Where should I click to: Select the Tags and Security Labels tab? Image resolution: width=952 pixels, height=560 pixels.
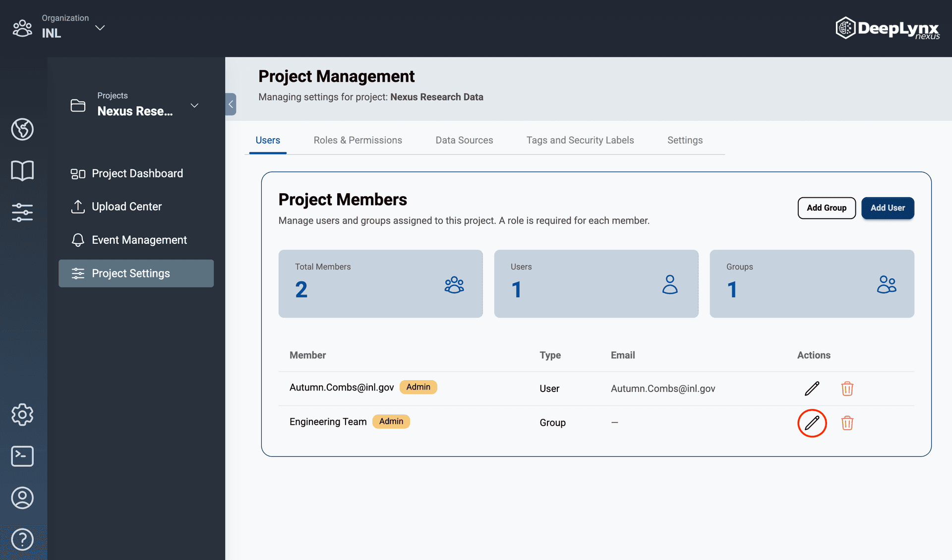point(580,140)
